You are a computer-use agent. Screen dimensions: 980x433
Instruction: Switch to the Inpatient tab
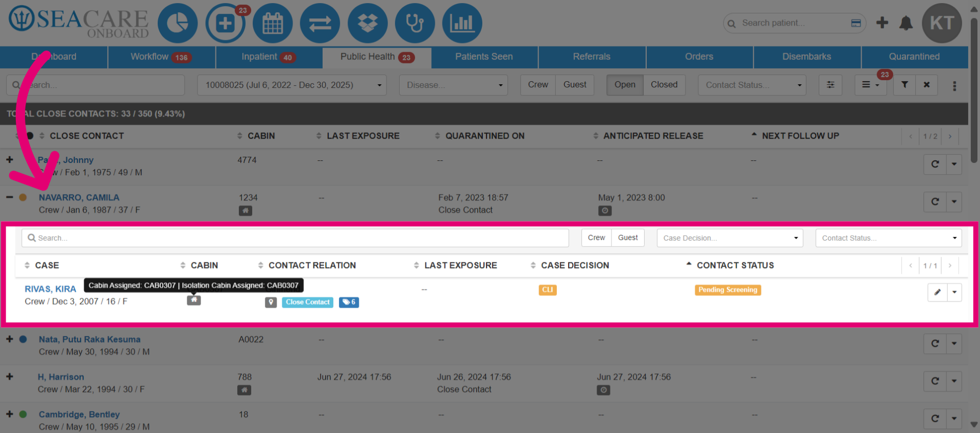[269, 57]
